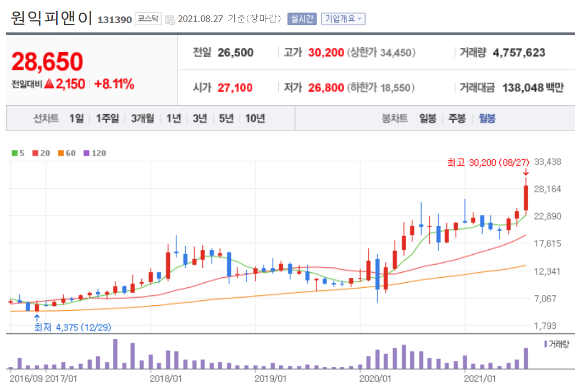Click the 시가 27,100 open price value
This screenshot has width=575, height=392.
235,88
